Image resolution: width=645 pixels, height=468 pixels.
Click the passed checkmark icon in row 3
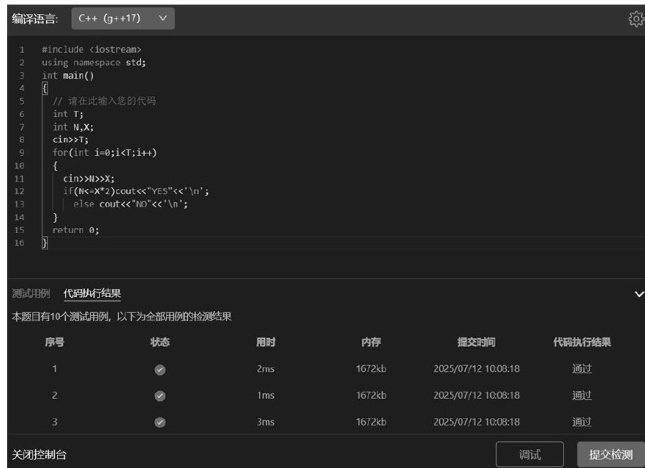(x=160, y=423)
